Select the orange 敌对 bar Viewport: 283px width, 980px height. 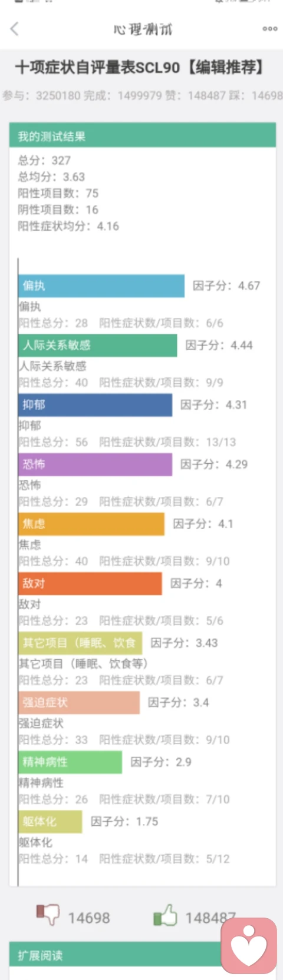(90, 583)
